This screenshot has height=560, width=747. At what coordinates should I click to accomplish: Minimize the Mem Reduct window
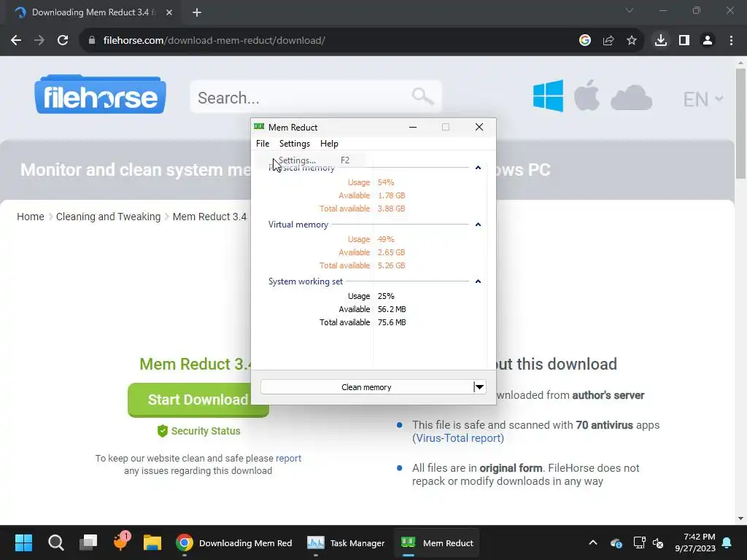413,127
